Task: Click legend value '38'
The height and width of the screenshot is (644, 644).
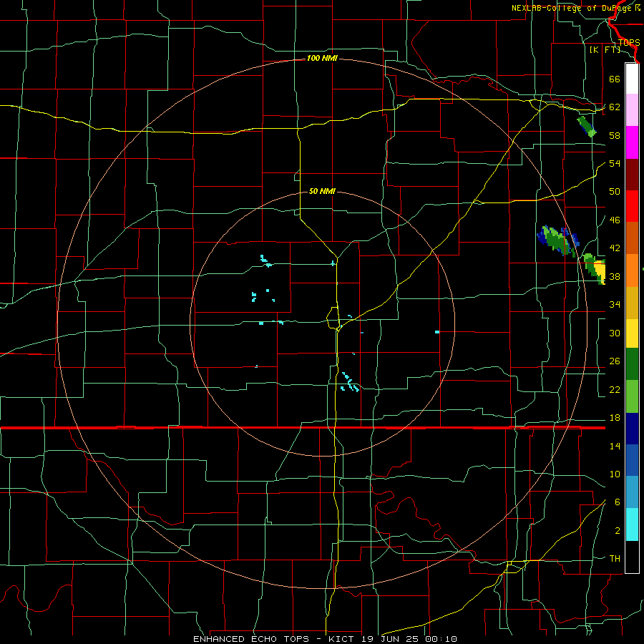Action: 615,276
